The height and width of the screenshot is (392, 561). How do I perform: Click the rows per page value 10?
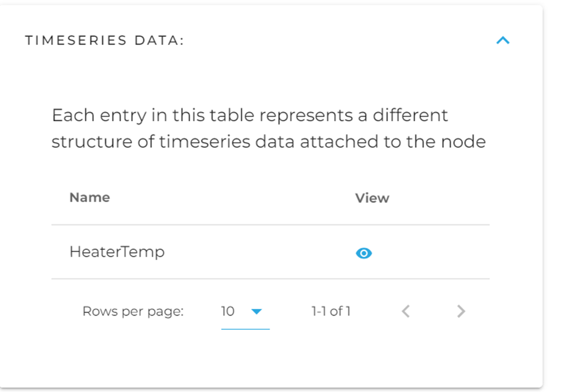click(x=228, y=312)
